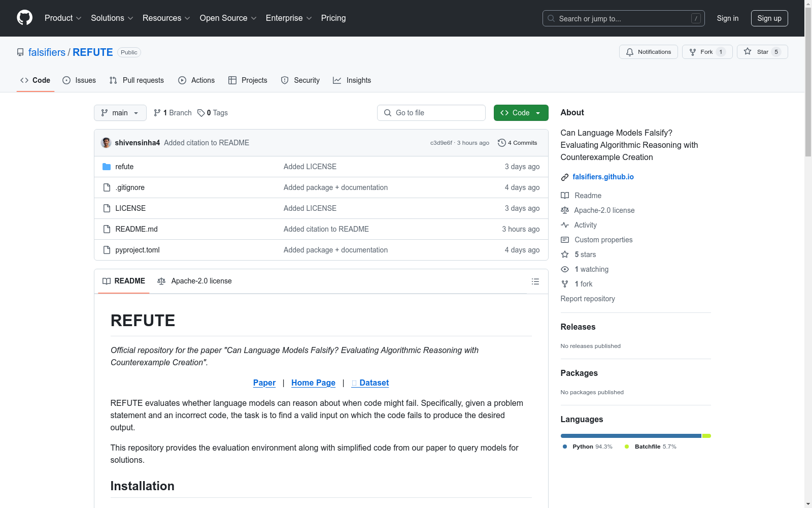Open the Dataset link in README
The width and height of the screenshot is (812, 508).
point(370,383)
